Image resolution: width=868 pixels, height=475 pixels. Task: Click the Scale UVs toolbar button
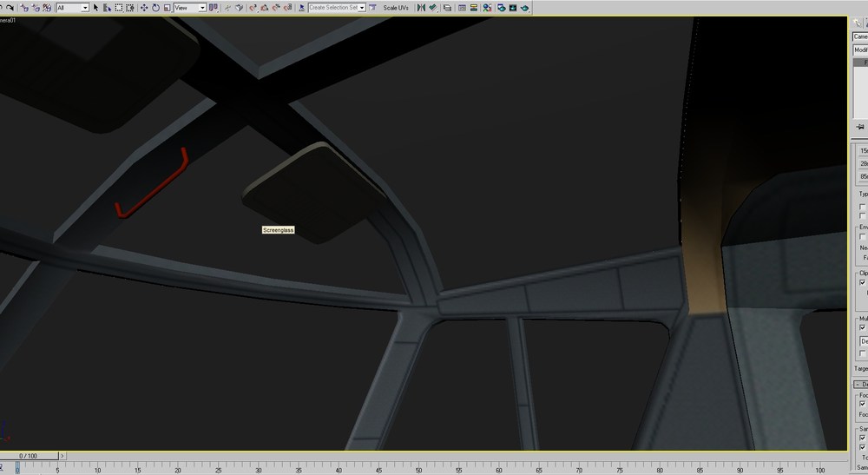396,8
